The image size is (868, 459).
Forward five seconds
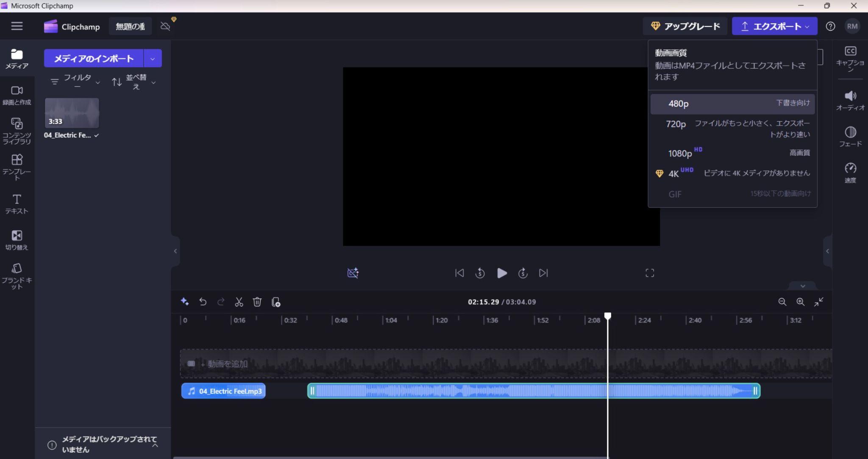[x=523, y=273]
